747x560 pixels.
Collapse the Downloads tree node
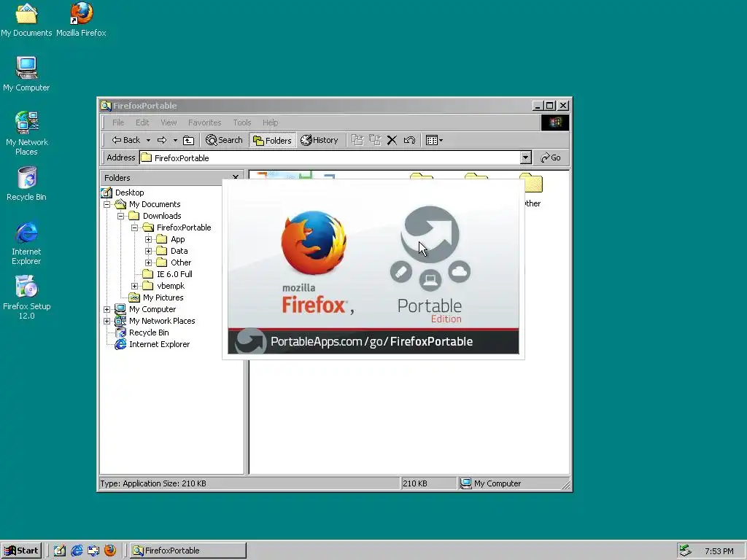tap(121, 216)
